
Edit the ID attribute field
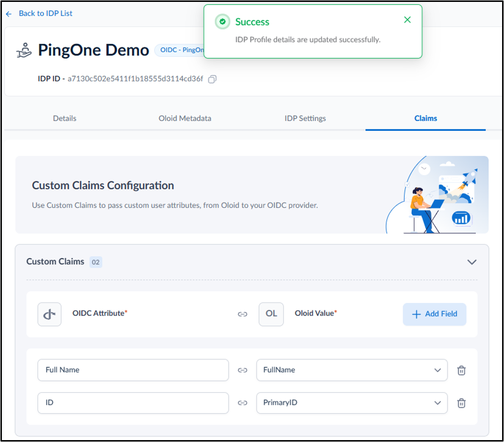[x=133, y=403]
